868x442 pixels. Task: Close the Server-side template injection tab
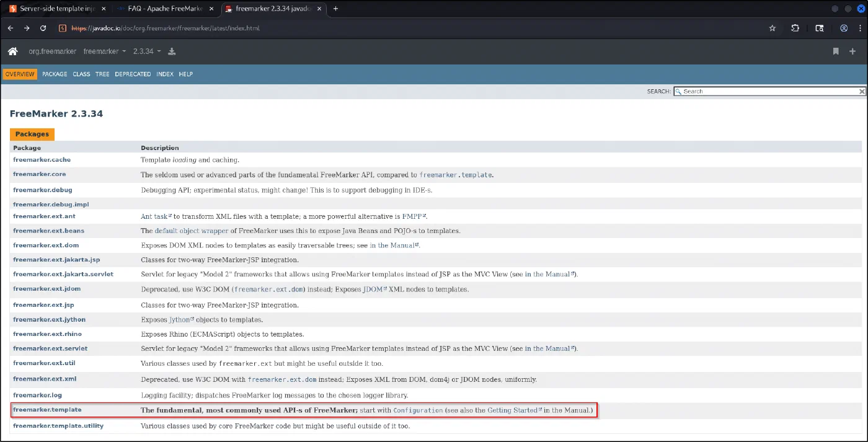point(104,9)
